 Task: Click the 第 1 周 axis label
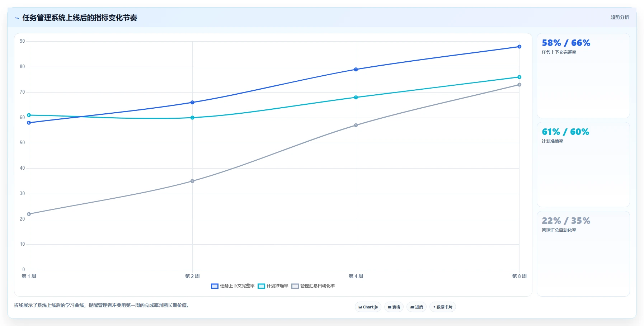[x=29, y=276]
